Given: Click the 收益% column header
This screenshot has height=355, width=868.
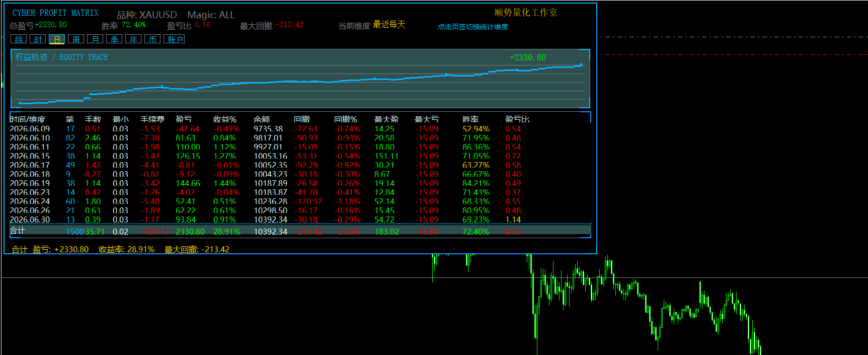Looking at the screenshot, I should tap(225, 119).
